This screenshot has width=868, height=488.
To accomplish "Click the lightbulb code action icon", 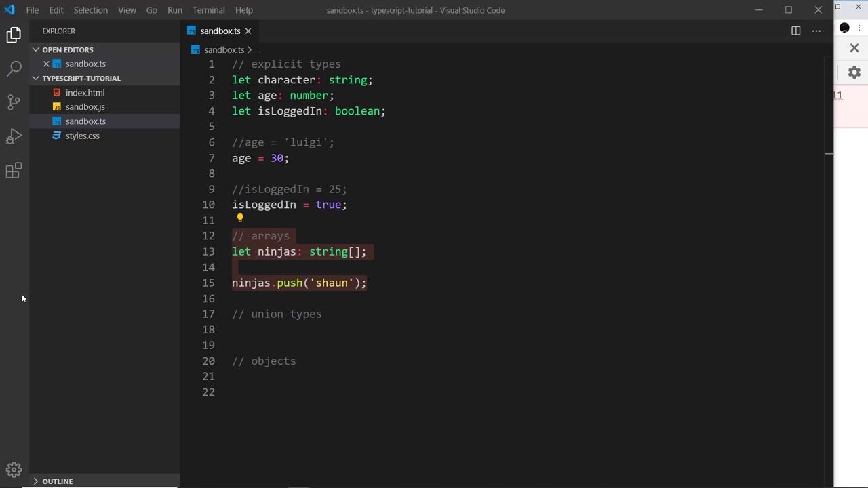I will click(x=239, y=218).
